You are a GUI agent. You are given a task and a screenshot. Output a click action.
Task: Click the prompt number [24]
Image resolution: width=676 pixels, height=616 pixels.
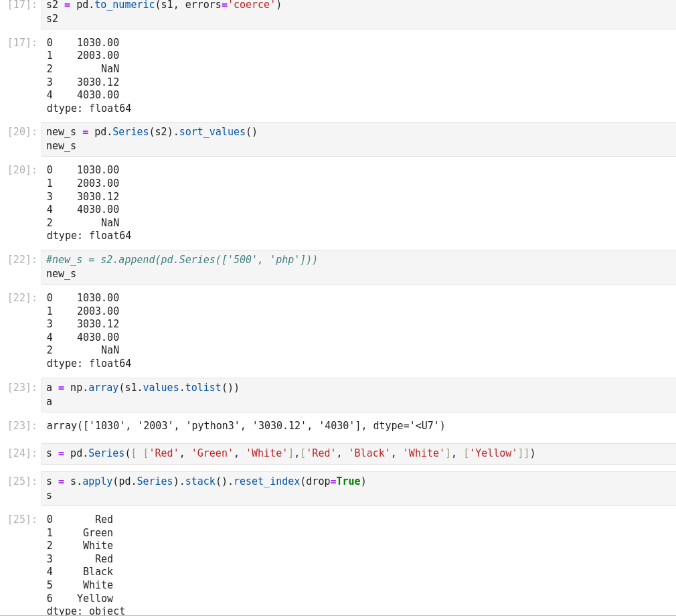[22, 453]
